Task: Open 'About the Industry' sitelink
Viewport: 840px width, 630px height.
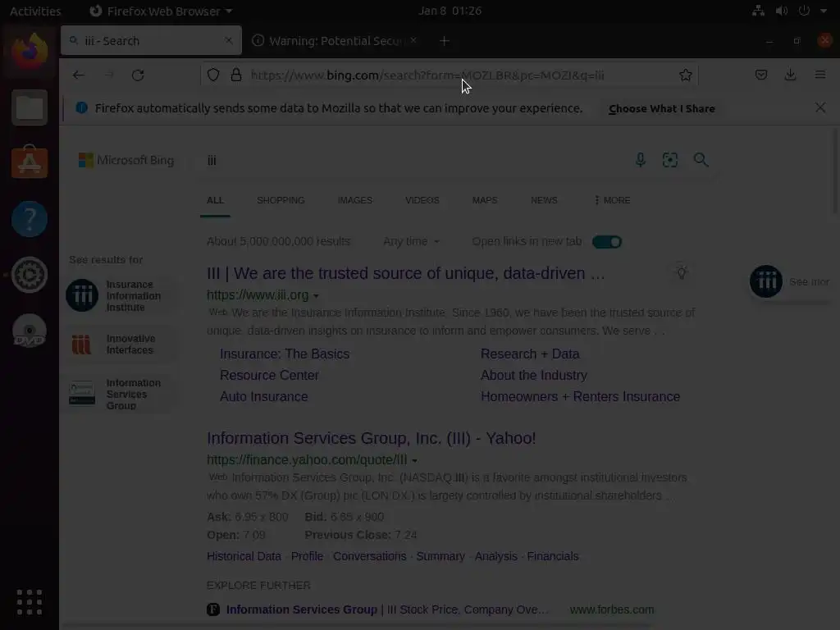Action: 533,376
